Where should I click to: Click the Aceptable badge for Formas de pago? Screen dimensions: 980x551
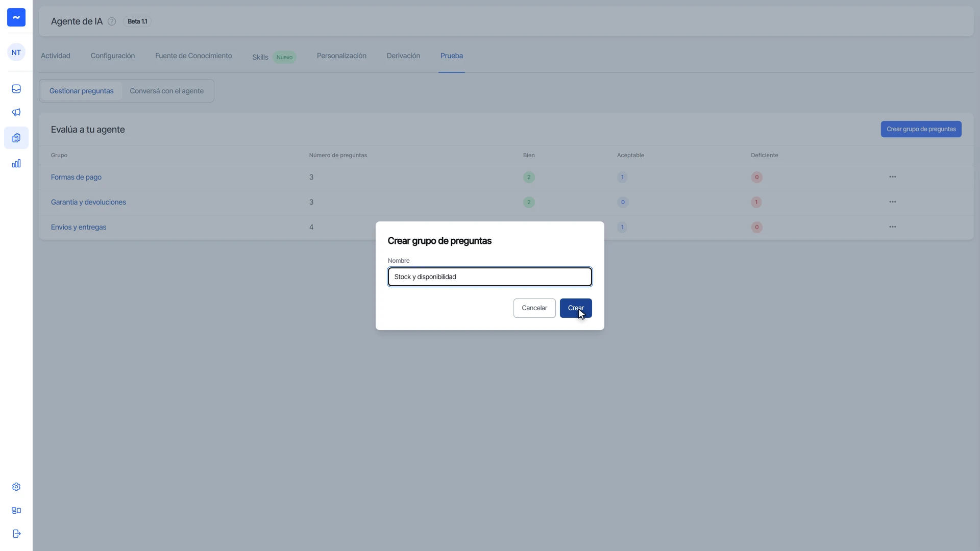[x=622, y=178]
